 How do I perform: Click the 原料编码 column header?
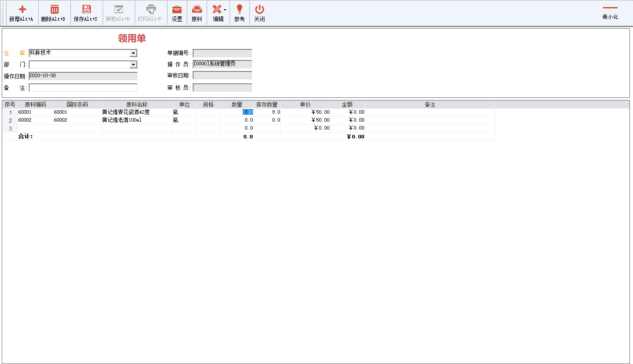[x=35, y=104]
